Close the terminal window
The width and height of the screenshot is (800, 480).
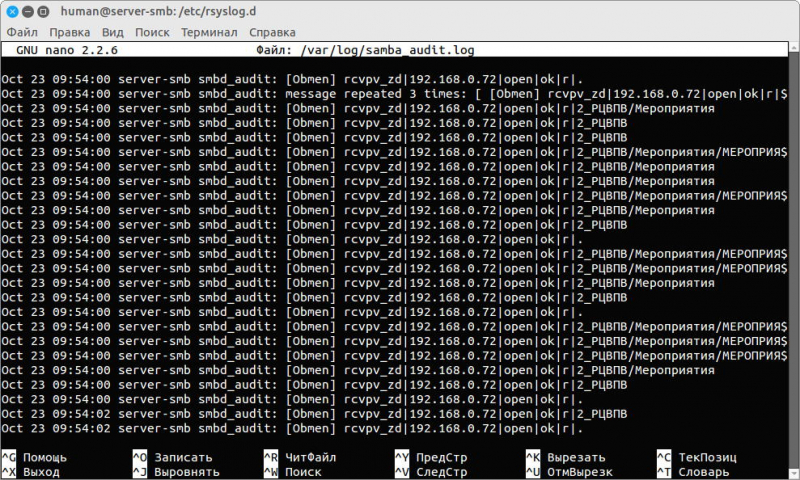pos(12,10)
